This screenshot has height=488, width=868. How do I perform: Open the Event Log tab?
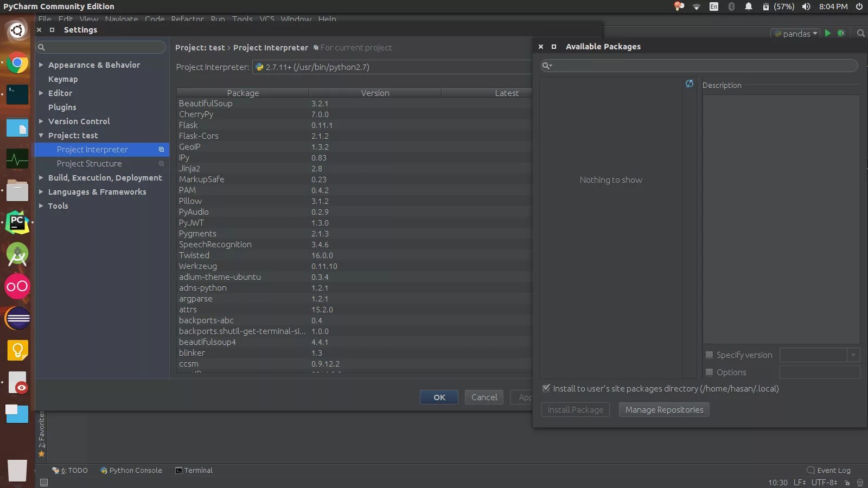click(x=828, y=470)
